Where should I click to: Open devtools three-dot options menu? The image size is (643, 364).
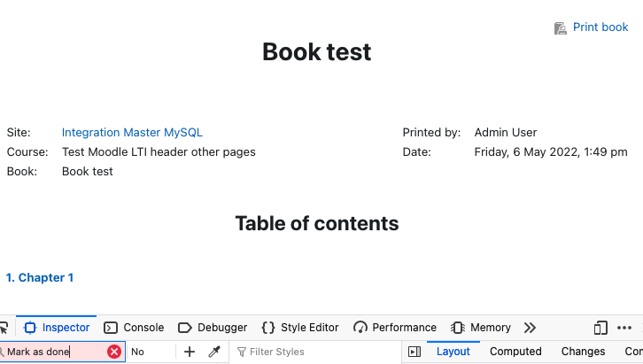624,328
